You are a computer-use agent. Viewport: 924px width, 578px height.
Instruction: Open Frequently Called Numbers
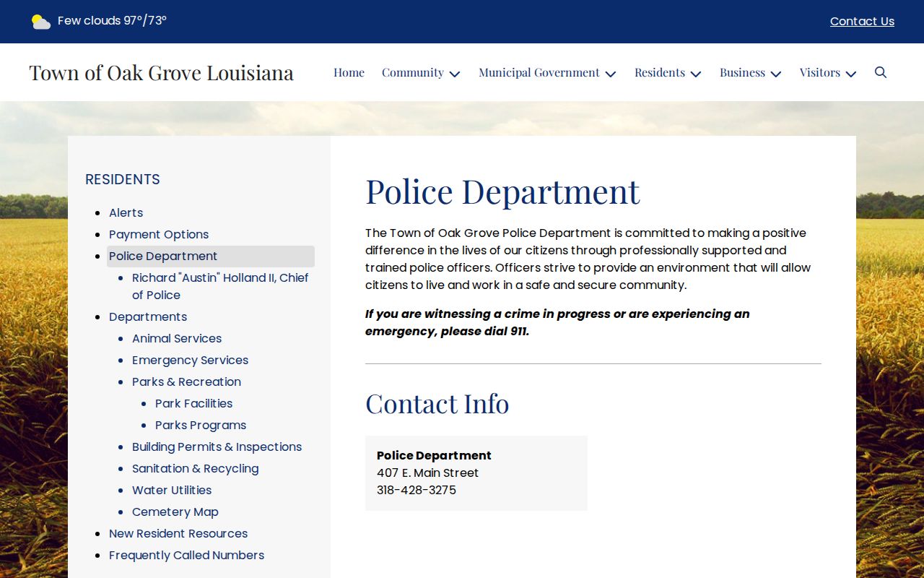[x=187, y=555]
